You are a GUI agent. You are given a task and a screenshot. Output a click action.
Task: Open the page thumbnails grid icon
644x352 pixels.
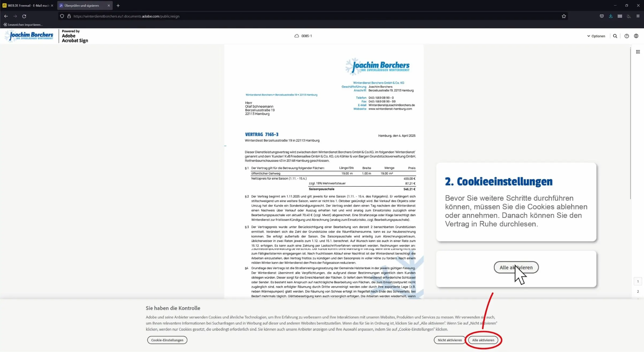click(638, 52)
